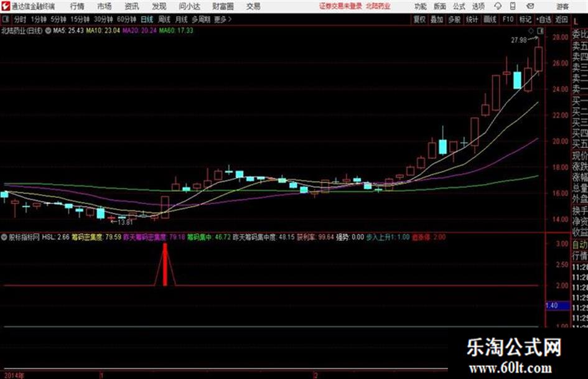Click the MA60: 17.33 value label
The width and height of the screenshot is (588, 379).
tap(176, 30)
